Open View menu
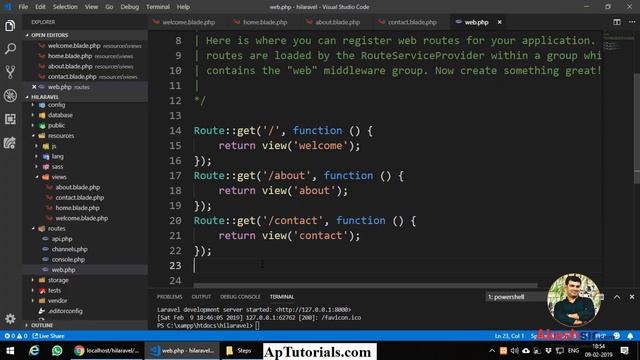The width and height of the screenshot is (640, 360). (x=91, y=7)
